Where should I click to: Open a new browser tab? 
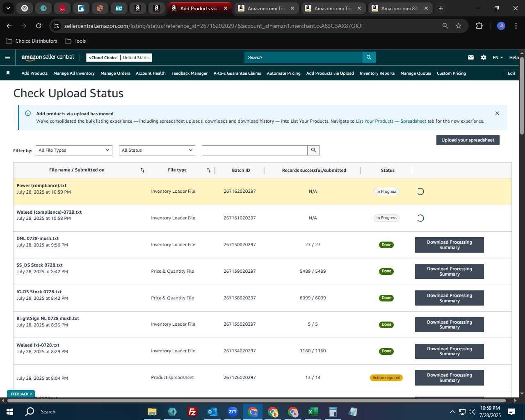point(441,8)
